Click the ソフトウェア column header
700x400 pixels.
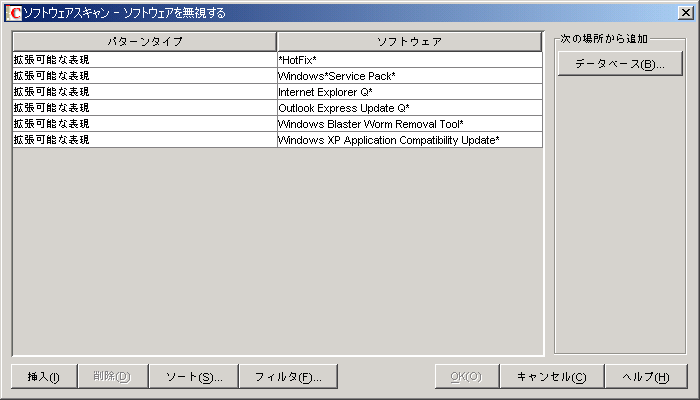[409, 42]
